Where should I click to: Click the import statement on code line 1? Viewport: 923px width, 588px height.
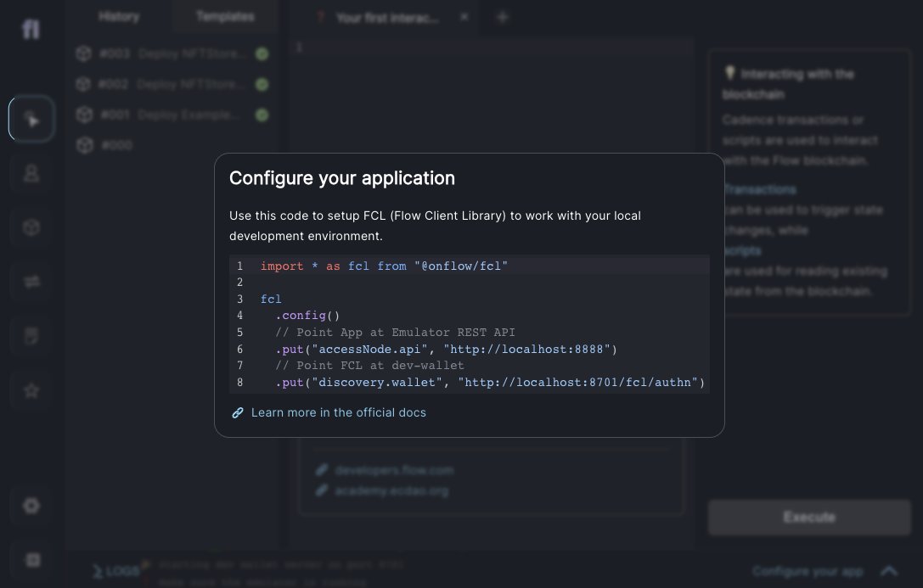[384, 266]
